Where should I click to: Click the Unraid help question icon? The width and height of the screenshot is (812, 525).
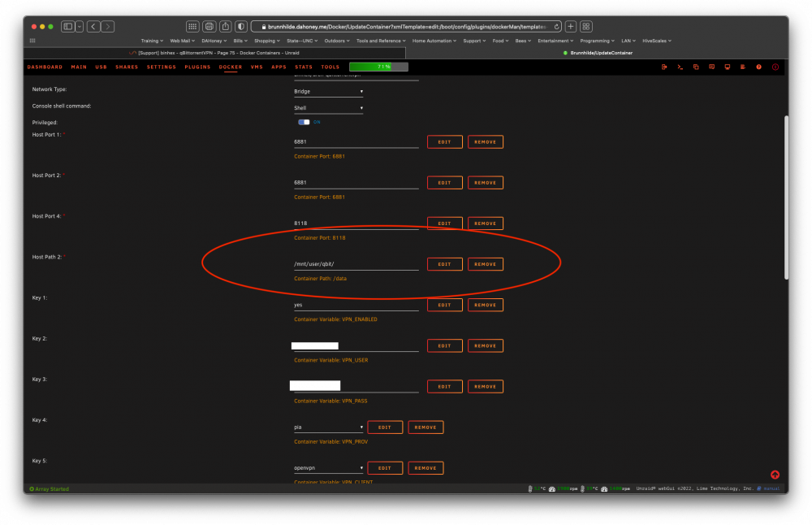(758, 67)
